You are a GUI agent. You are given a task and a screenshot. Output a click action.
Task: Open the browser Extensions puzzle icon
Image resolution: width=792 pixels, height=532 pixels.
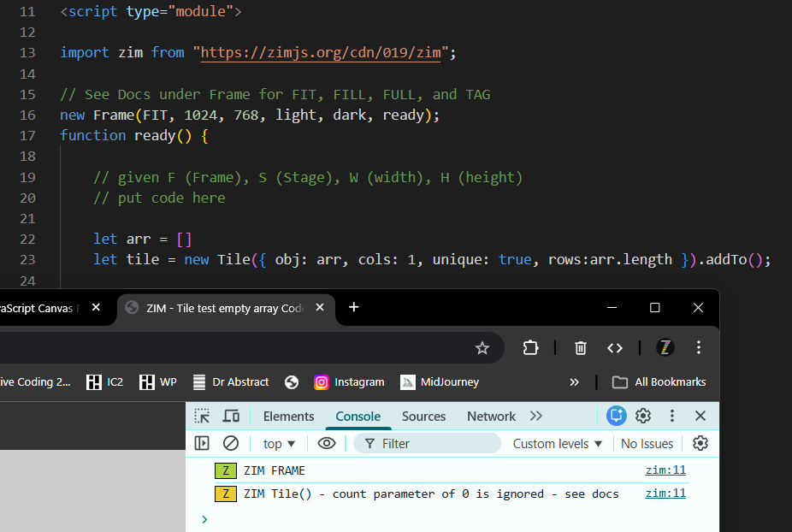coord(530,348)
